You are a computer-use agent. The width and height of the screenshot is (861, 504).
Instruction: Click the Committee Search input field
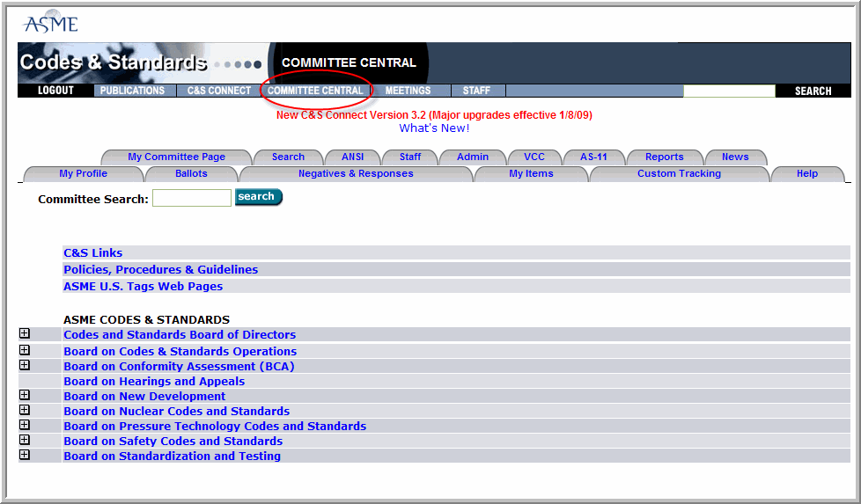[x=192, y=198]
